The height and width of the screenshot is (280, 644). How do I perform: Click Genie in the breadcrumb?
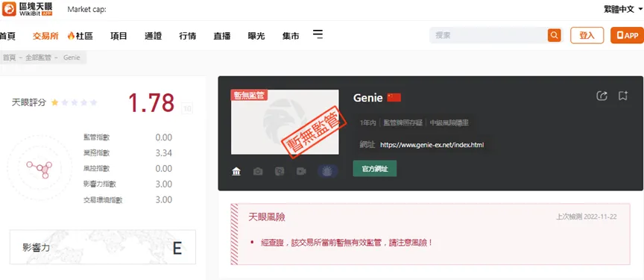pos(72,57)
